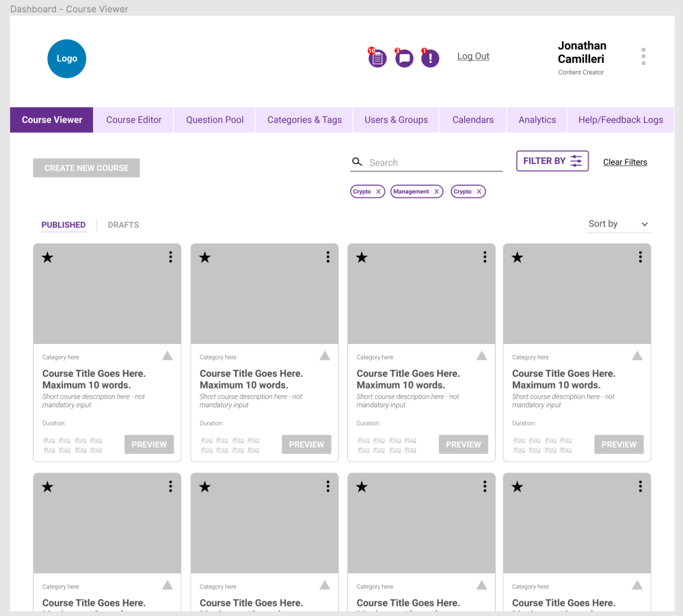The image size is (683, 616).
Task: Preview the first top-row course
Action: 149,444
